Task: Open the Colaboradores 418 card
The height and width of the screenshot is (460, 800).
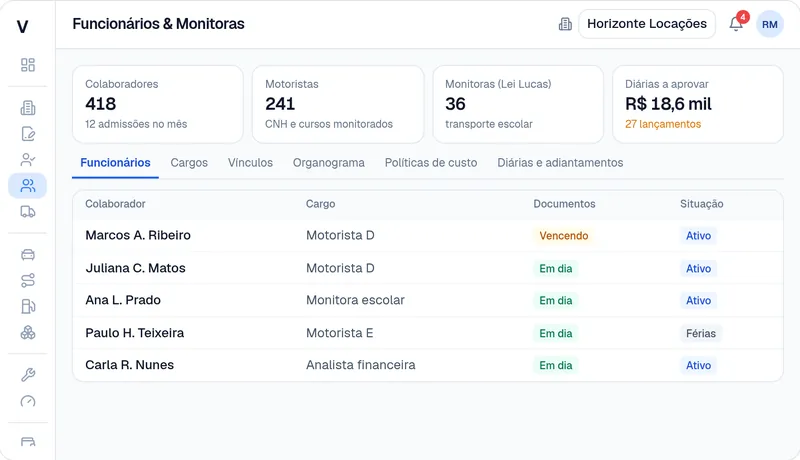Action: (158, 104)
